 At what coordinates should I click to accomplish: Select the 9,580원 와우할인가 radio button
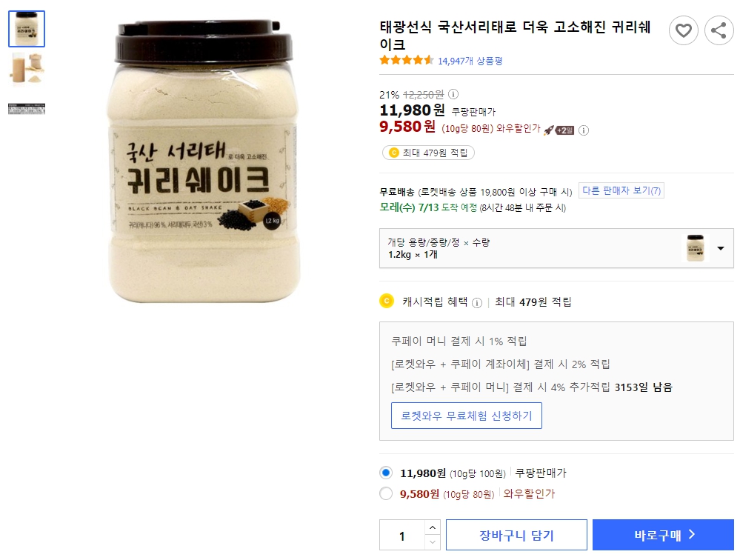pyautogui.click(x=385, y=493)
